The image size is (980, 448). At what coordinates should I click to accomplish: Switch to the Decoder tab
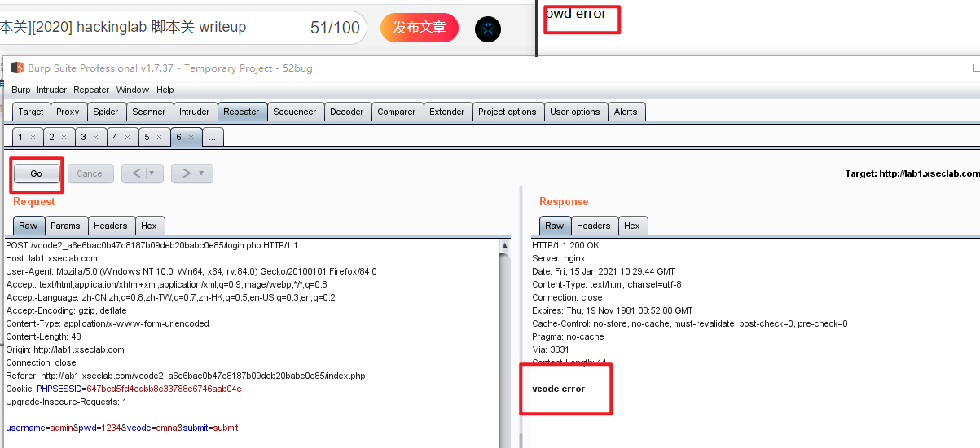coord(347,112)
